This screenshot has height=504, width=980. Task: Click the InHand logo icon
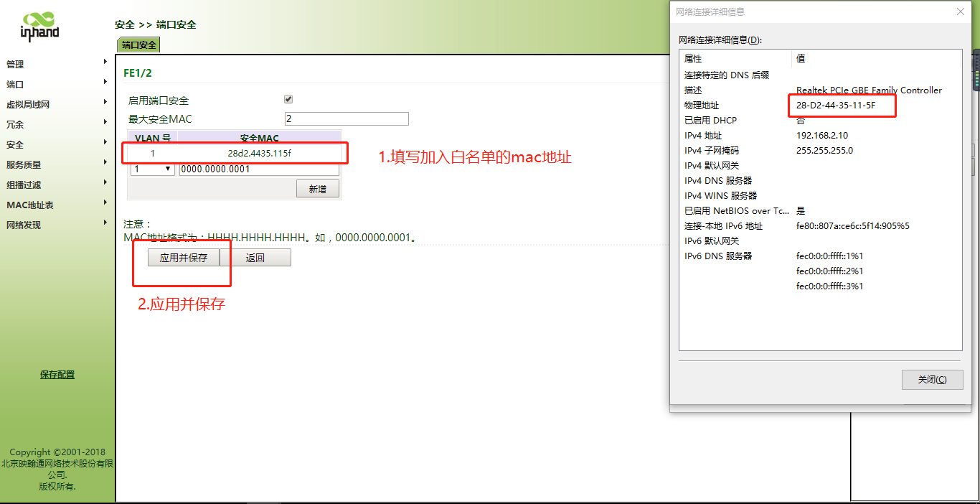pos(39,27)
